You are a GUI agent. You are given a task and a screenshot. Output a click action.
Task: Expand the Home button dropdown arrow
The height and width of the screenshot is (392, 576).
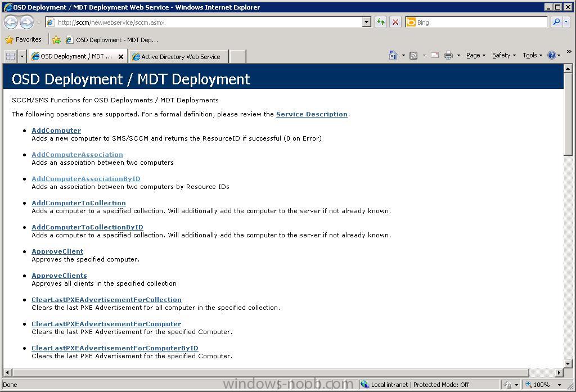point(403,56)
